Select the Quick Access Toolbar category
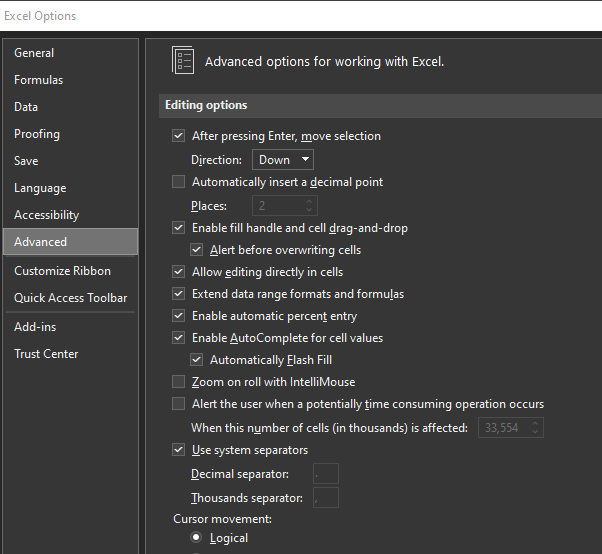Image resolution: width=602 pixels, height=554 pixels. (70, 298)
